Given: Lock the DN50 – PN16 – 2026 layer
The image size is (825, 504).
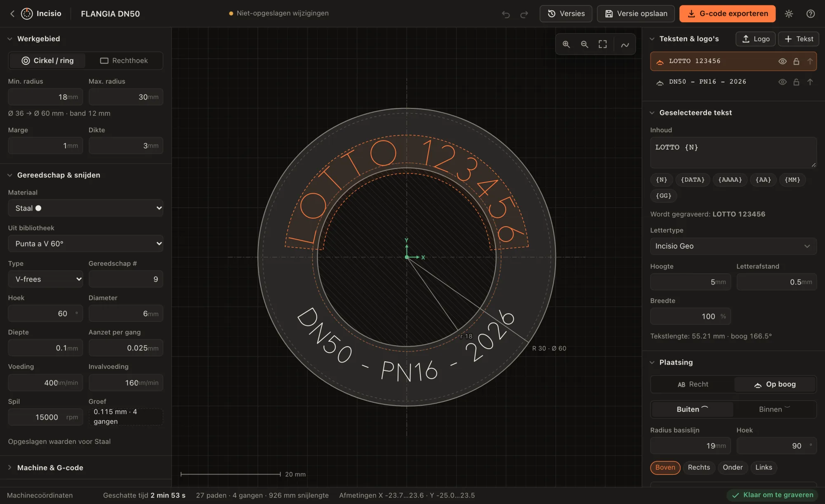Looking at the screenshot, I should [x=796, y=82].
